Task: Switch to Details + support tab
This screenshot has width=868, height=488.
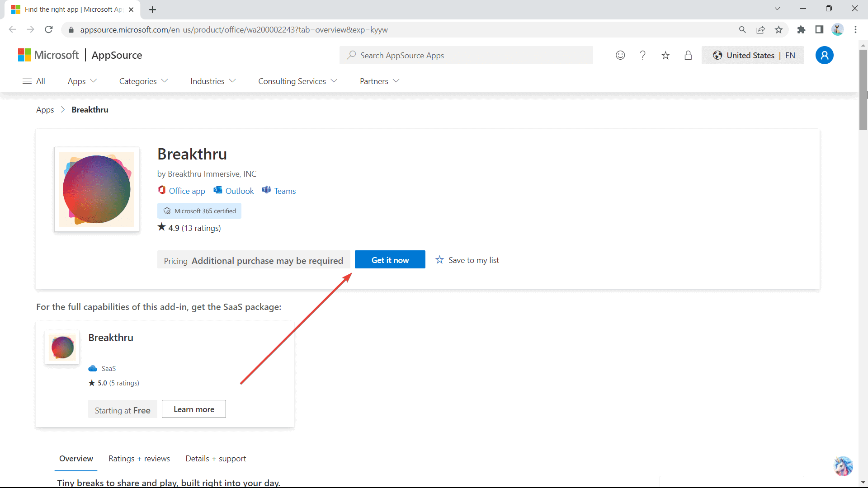Action: click(216, 459)
